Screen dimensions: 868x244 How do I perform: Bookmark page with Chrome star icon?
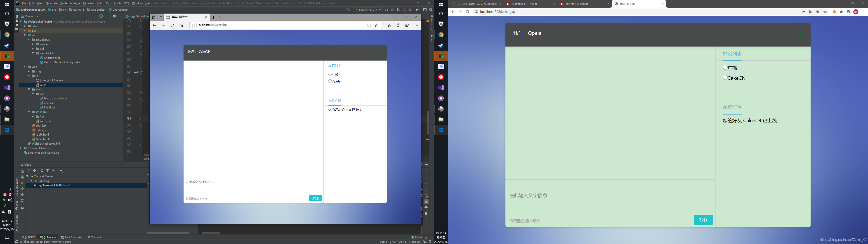point(825,12)
